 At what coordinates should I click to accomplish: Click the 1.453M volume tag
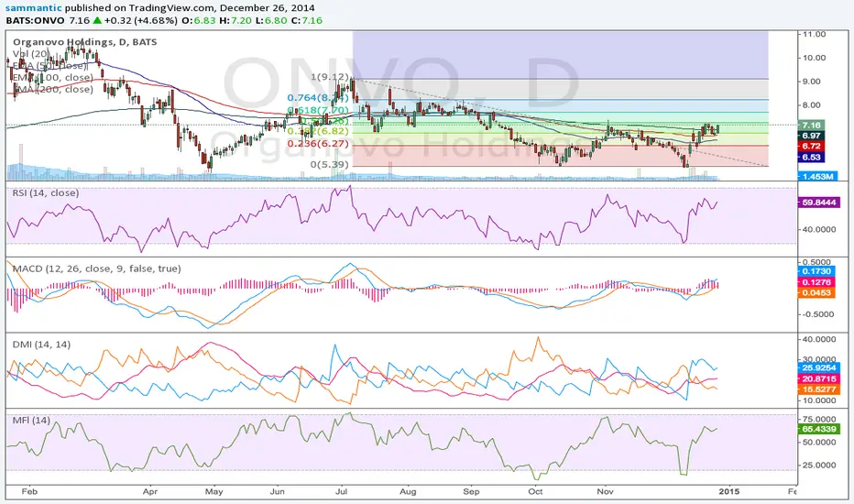(x=818, y=177)
